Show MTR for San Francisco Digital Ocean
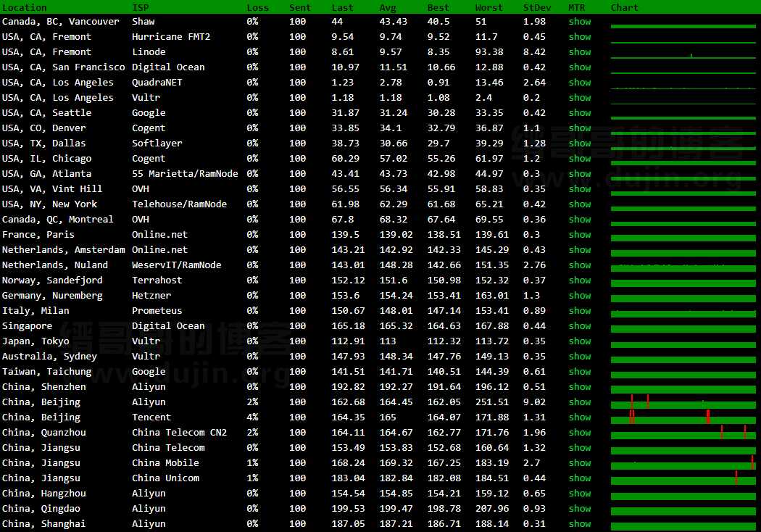The image size is (761, 532). (x=580, y=67)
